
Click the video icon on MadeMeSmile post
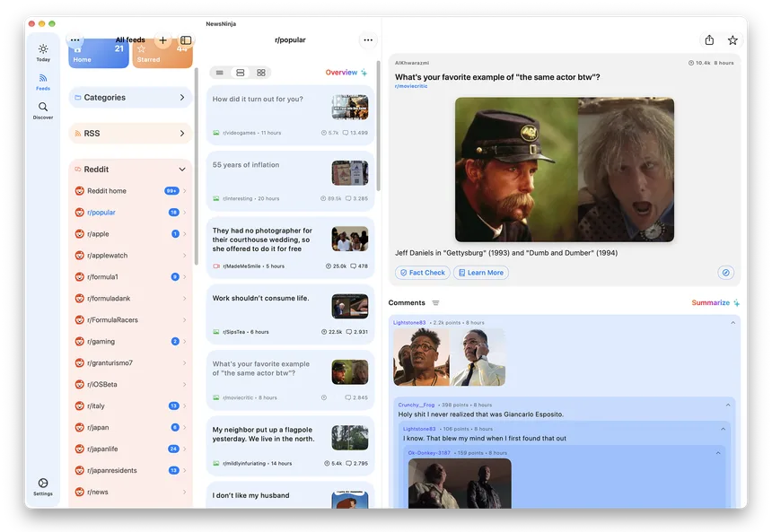coord(216,266)
